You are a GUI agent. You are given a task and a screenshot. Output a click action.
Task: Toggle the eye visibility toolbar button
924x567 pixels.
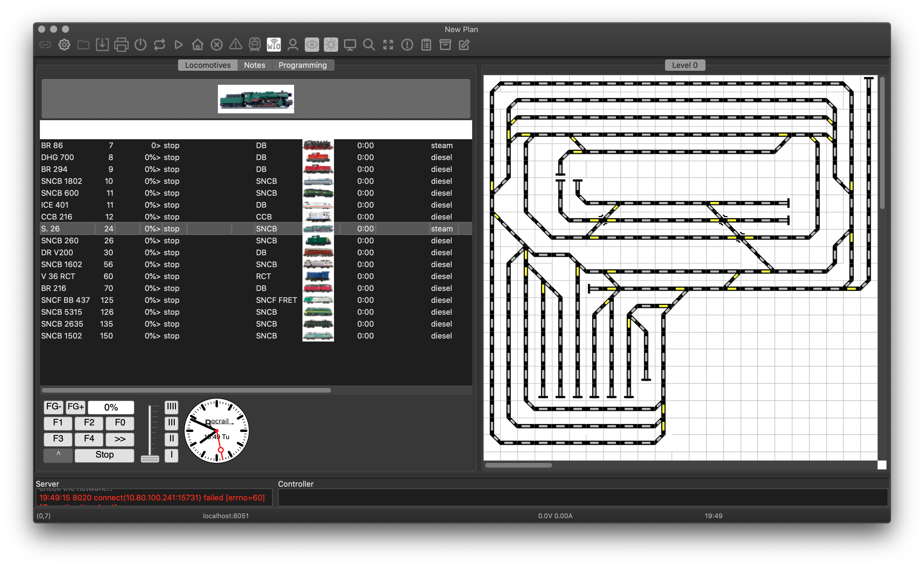(311, 45)
